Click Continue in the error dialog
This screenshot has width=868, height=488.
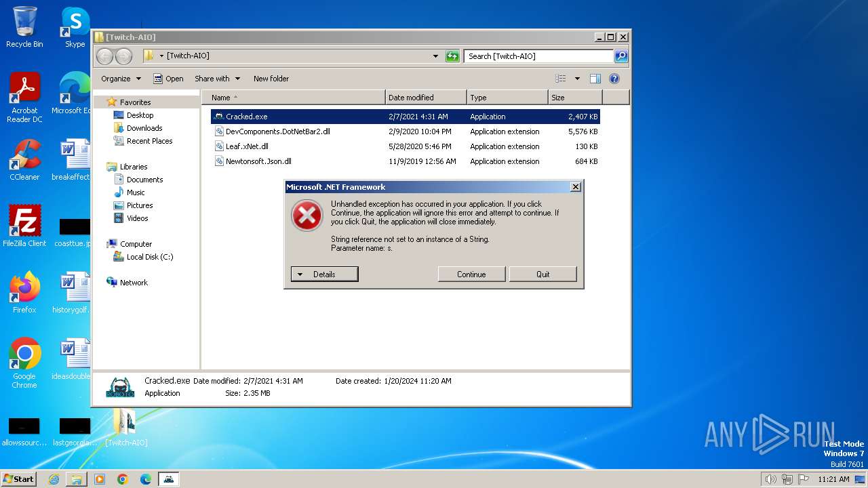471,274
